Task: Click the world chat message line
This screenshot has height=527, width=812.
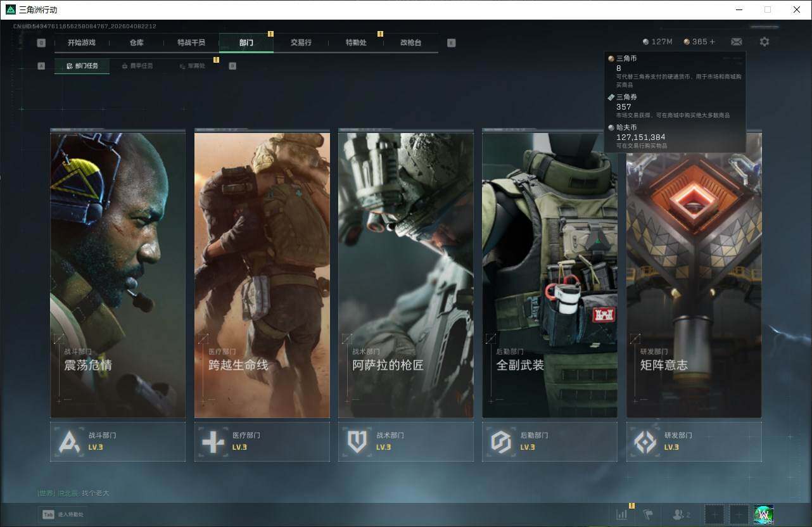Action: coord(74,493)
